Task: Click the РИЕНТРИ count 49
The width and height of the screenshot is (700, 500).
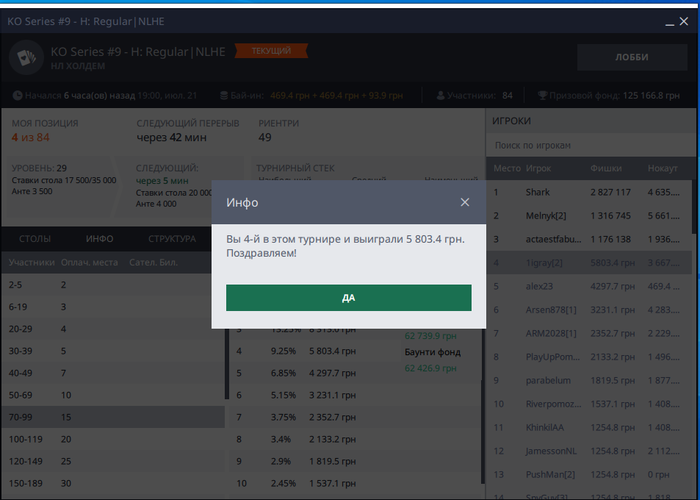Action: 265,138
